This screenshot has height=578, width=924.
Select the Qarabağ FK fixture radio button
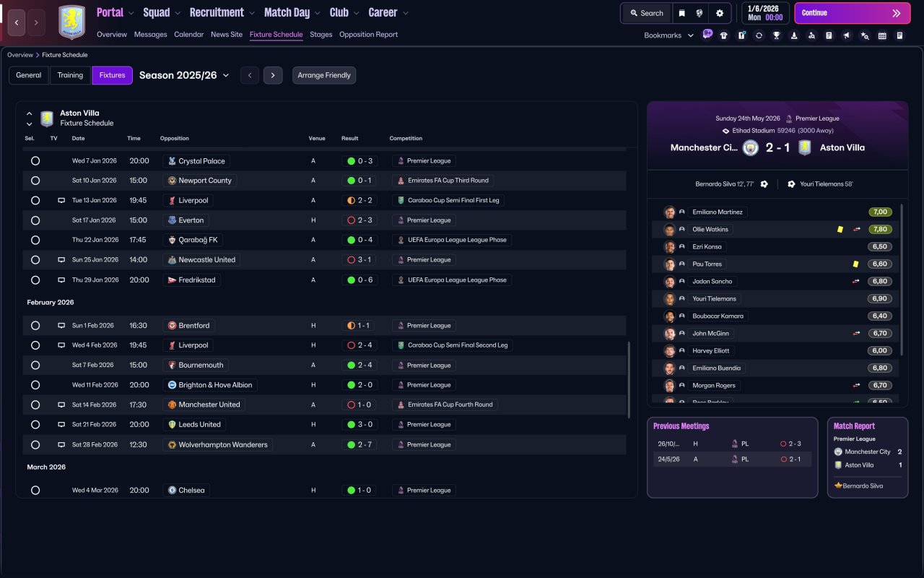click(x=35, y=240)
